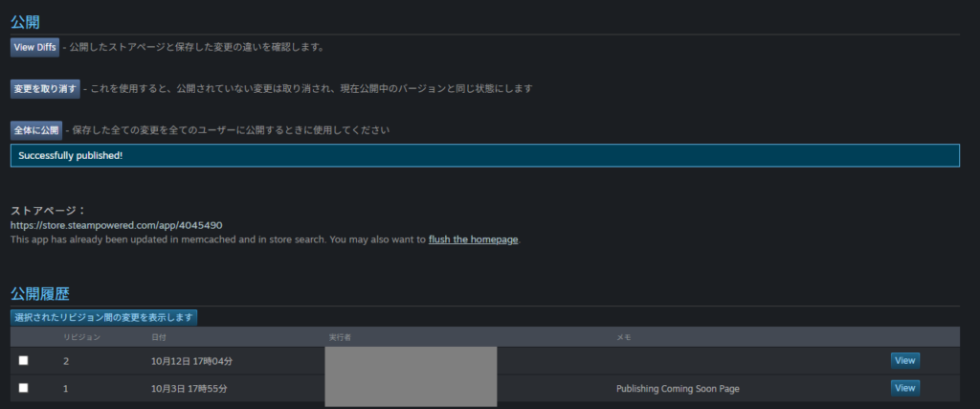This screenshot has height=409, width=980.
Task: Click View button for revision 2
Action: coord(904,360)
